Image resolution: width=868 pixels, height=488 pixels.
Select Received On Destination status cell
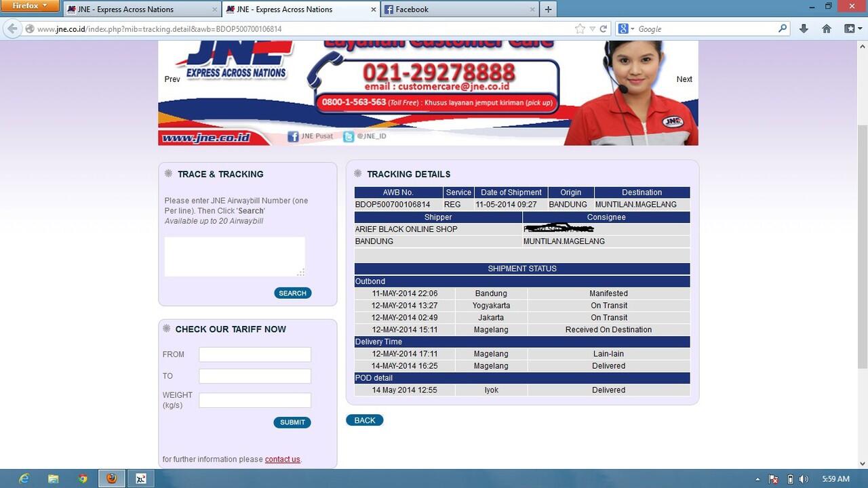pos(608,329)
